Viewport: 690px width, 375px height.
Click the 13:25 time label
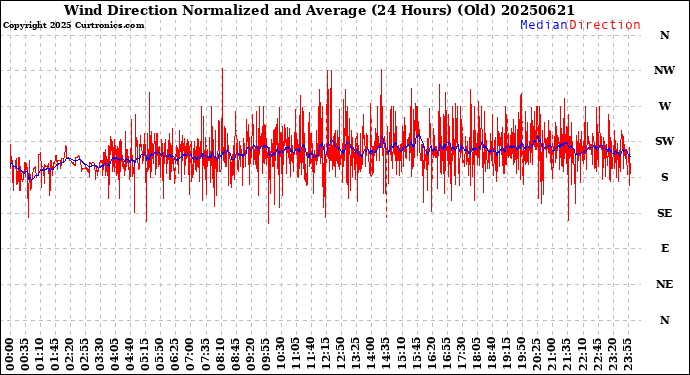[355, 354]
